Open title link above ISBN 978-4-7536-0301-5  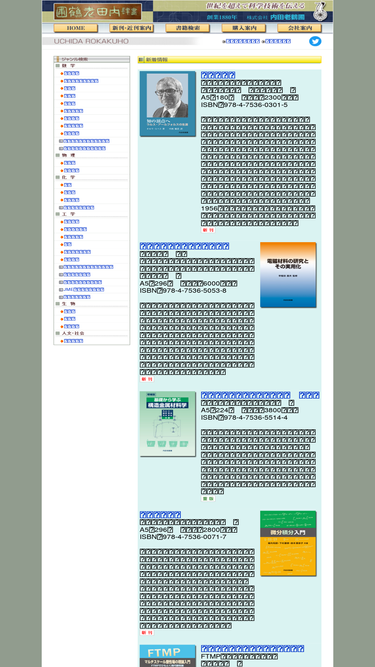pos(218,75)
